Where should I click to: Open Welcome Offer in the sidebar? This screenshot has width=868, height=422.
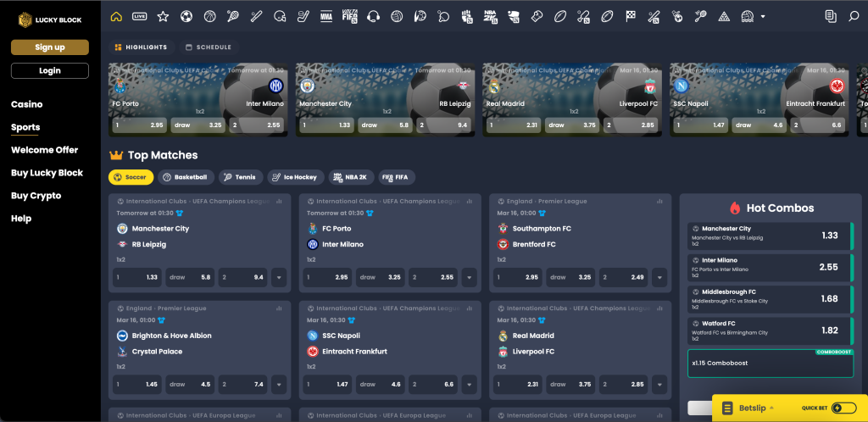(44, 150)
